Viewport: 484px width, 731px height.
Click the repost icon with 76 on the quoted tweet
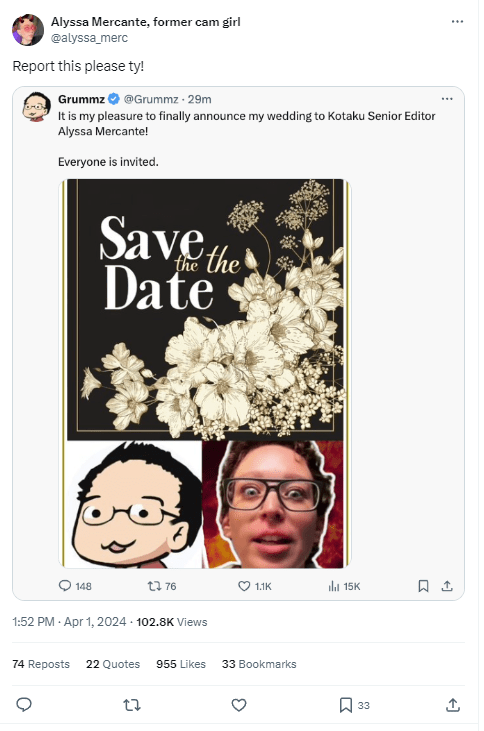[154, 586]
